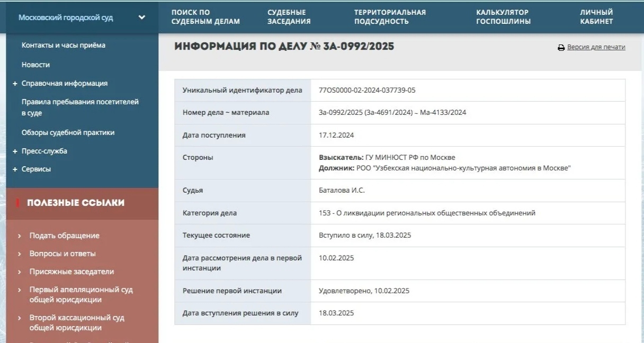Enter Личный кабинет
The height and width of the screenshot is (343, 644).
click(x=596, y=17)
